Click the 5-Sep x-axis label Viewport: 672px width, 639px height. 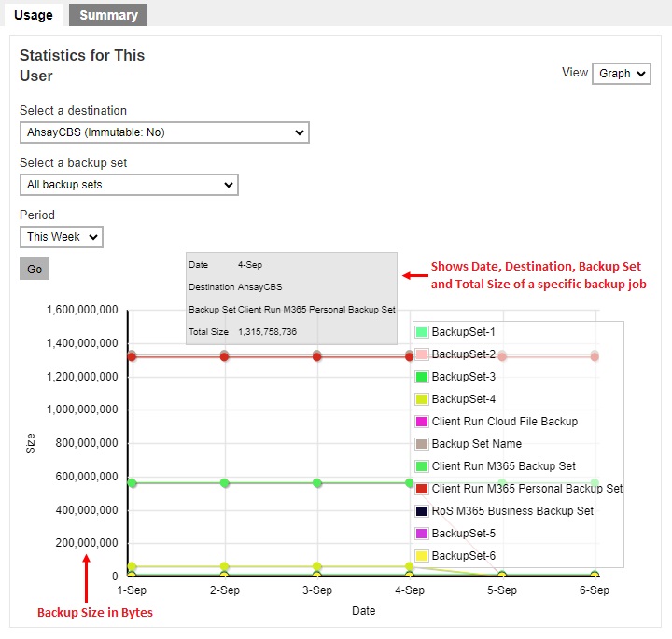pos(502,590)
